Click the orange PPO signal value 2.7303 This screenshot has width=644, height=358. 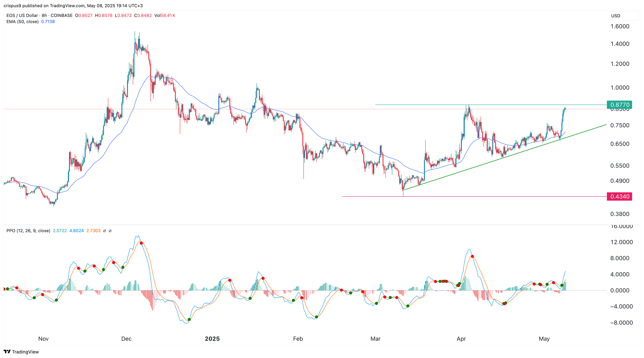tap(93, 231)
